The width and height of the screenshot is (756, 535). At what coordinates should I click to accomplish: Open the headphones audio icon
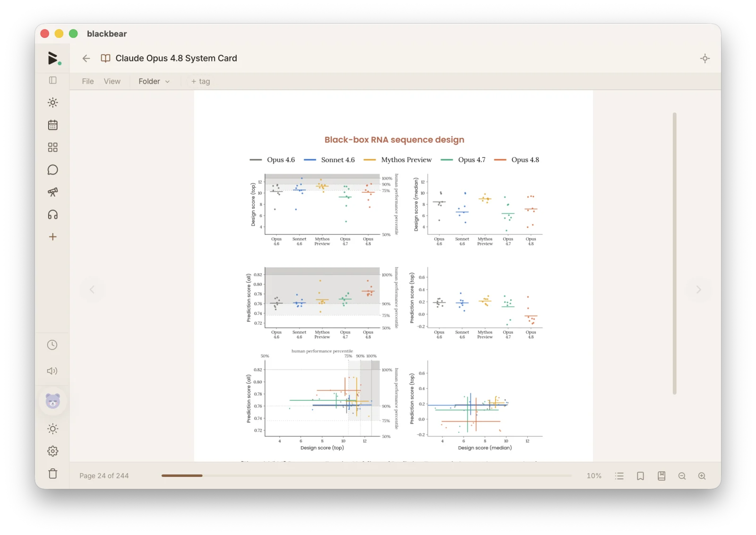[x=53, y=215]
